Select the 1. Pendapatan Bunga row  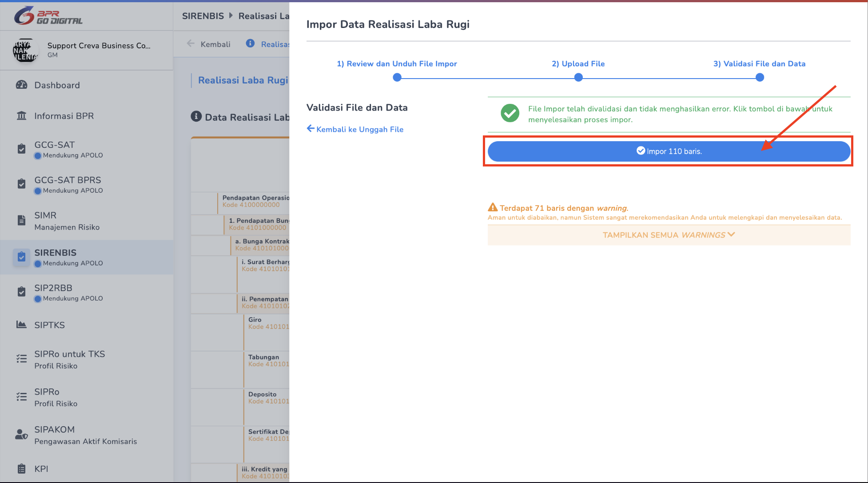[240, 225]
